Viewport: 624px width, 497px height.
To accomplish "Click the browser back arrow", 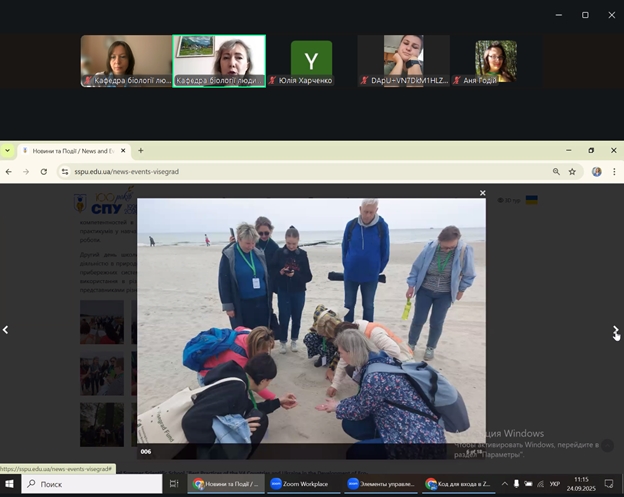I will pos(9,172).
